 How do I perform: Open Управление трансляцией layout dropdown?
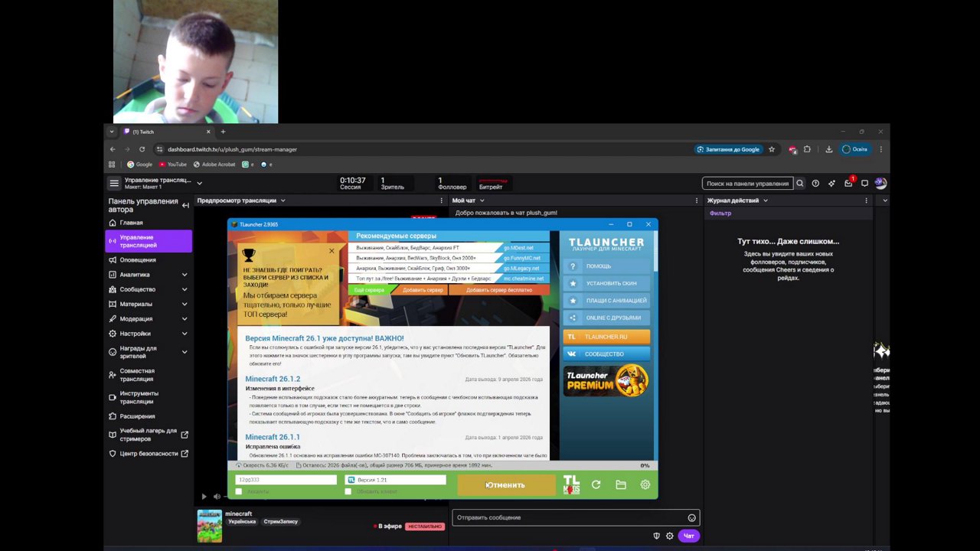tap(199, 184)
